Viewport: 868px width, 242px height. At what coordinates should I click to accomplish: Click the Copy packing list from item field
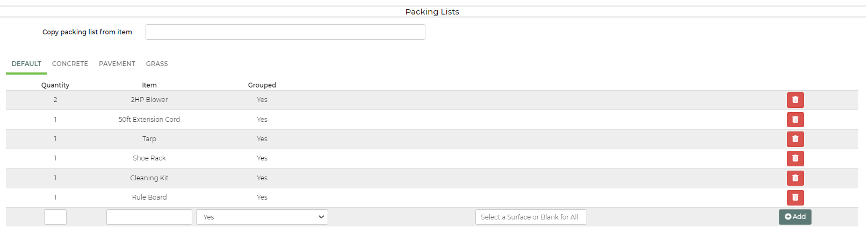point(285,32)
